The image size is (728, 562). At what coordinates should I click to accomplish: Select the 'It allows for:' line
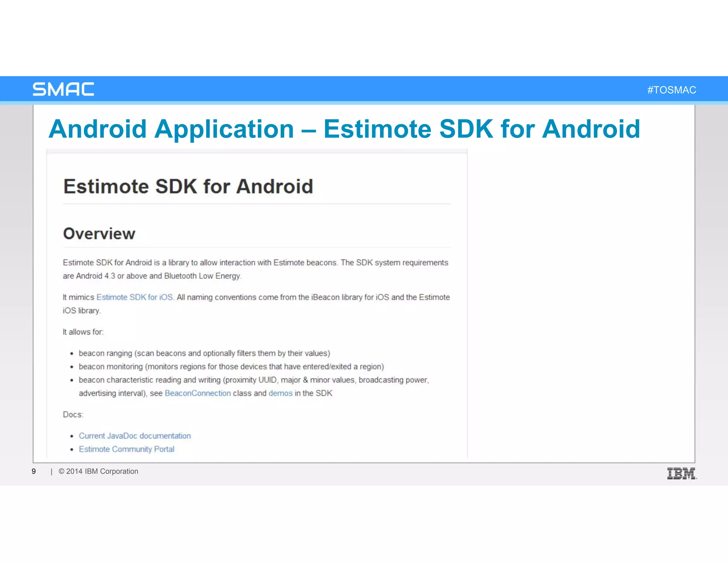click(x=83, y=332)
